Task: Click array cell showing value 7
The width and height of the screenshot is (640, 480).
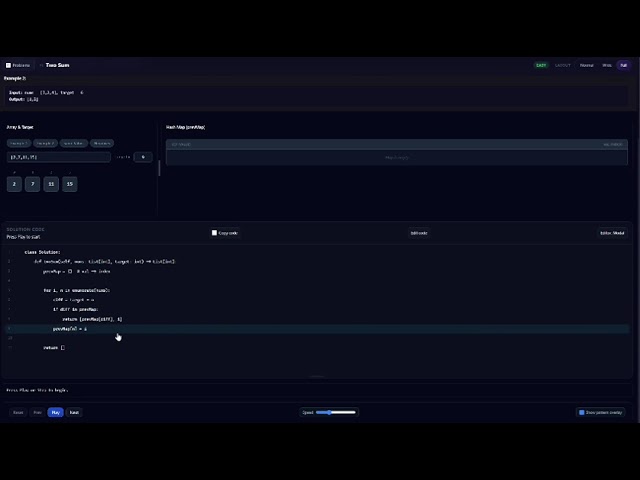Action: [x=33, y=184]
